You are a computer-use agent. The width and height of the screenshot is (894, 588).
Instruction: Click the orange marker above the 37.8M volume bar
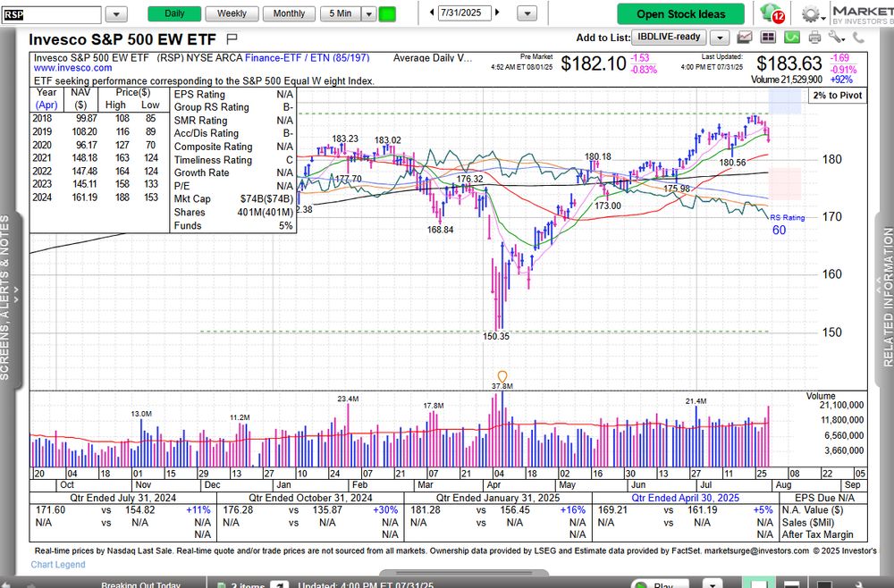click(x=502, y=376)
